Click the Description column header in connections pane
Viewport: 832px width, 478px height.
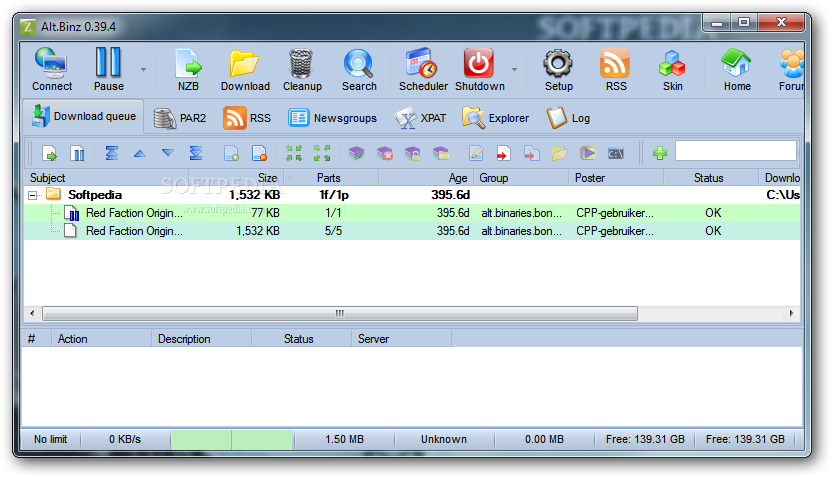[202, 338]
